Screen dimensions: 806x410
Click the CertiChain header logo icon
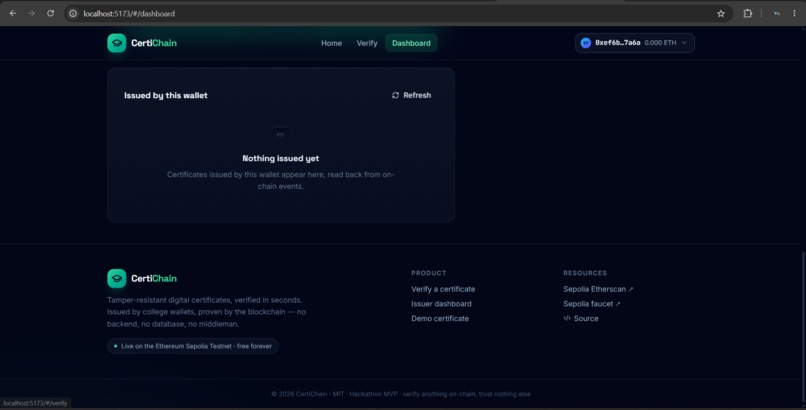117,43
